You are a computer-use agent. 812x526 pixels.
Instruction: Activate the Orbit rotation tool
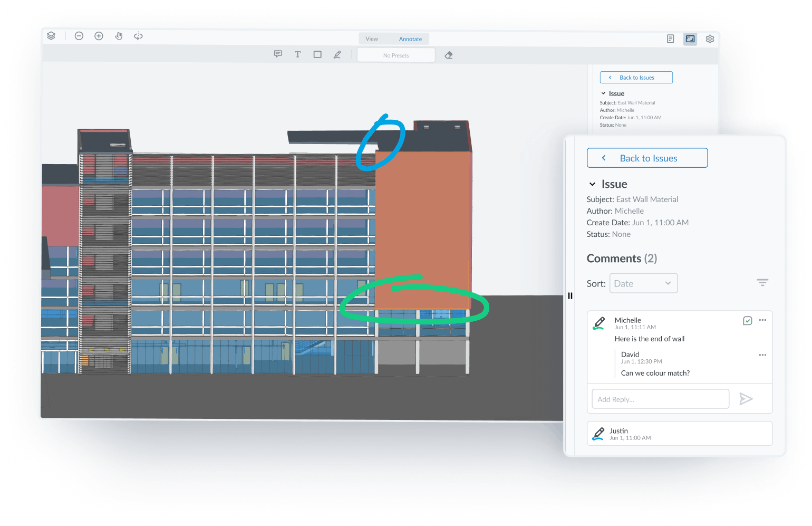tap(138, 36)
